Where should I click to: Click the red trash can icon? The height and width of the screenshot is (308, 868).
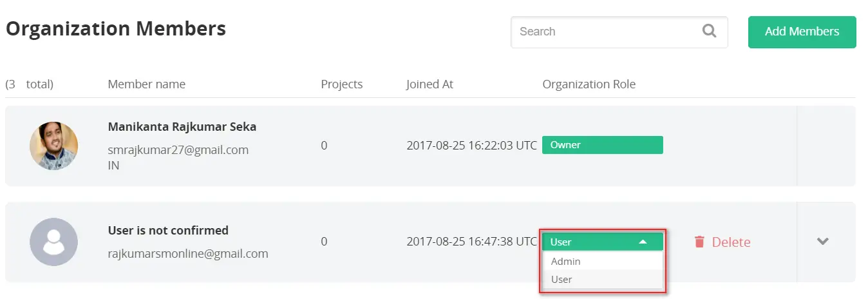tap(699, 242)
